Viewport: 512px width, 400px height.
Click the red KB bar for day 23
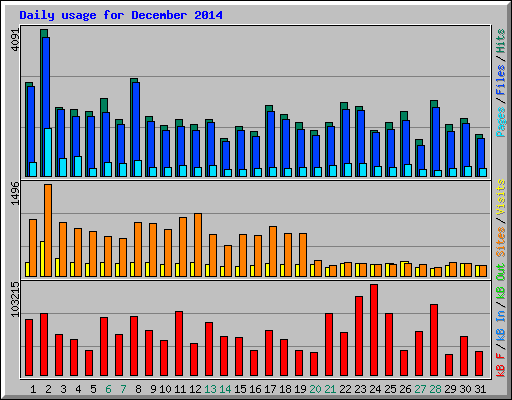[359, 336]
